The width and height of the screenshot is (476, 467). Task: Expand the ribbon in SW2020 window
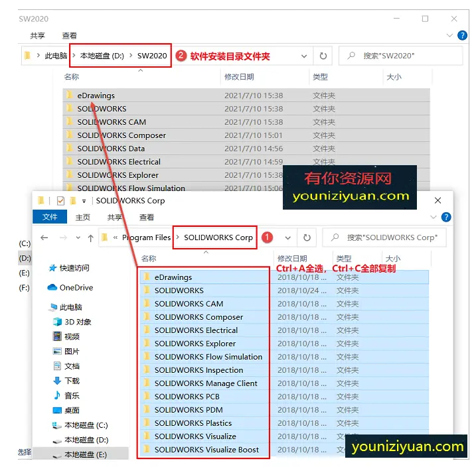coord(449,35)
